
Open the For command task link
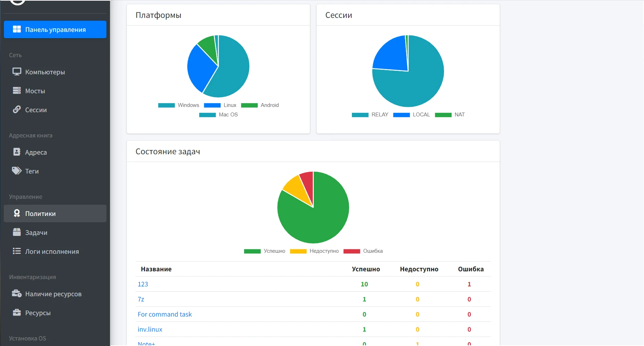(x=165, y=314)
